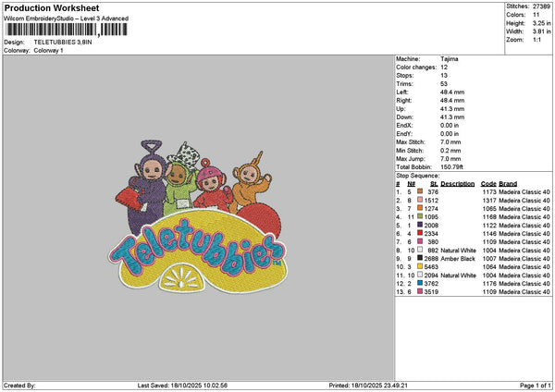This screenshot has width=555, height=392.
Task: Click the 'EndX:' value
Action: click(450, 126)
